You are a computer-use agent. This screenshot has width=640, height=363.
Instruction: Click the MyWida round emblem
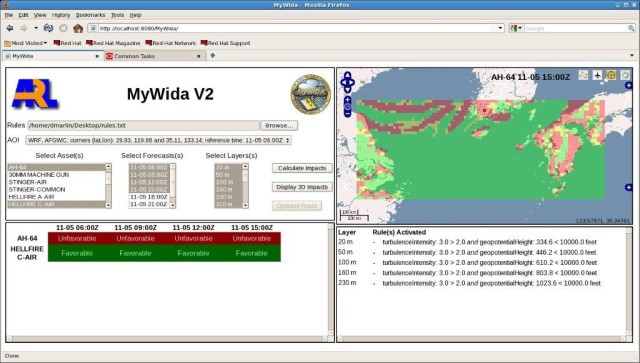pos(311,94)
